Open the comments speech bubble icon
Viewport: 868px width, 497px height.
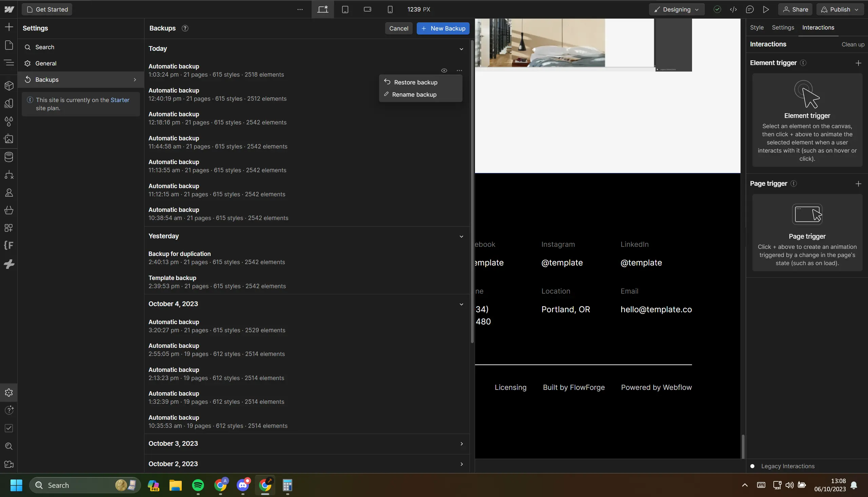750,9
